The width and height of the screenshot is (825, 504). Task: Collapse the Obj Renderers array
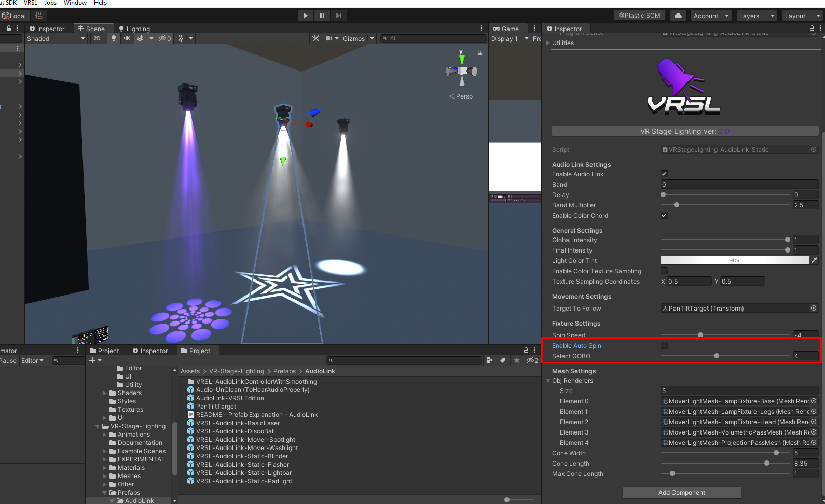pos(548,381)
